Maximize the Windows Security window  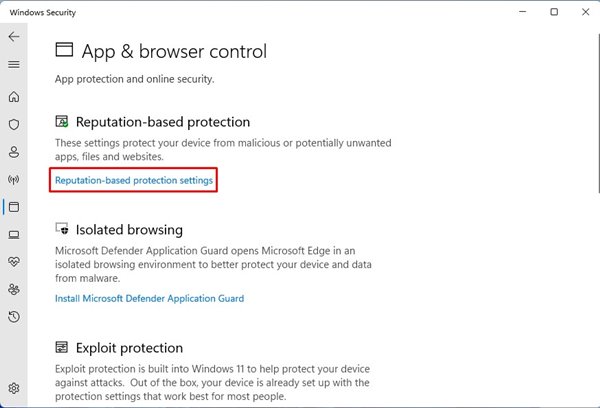point(554,12)
